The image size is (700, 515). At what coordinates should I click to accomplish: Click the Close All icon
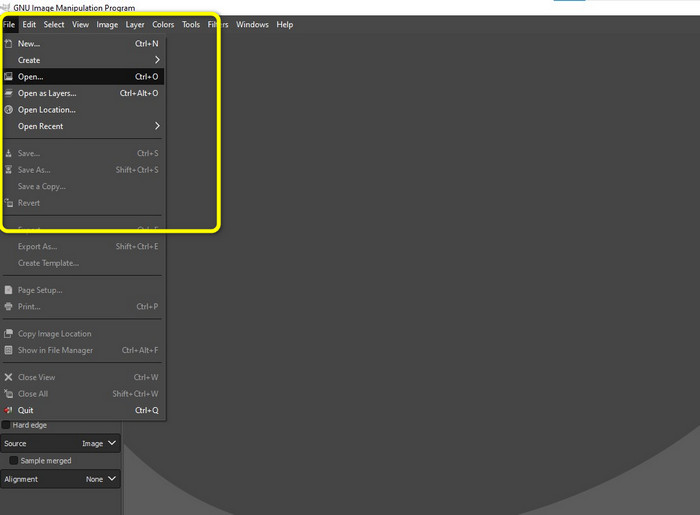pos(8,394)
